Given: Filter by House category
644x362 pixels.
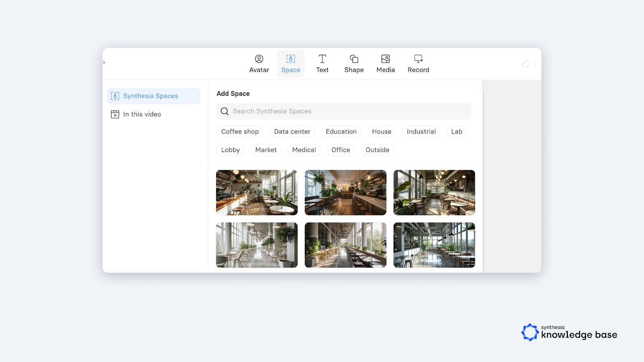Looking at the screenshot, I should [382, 132].
